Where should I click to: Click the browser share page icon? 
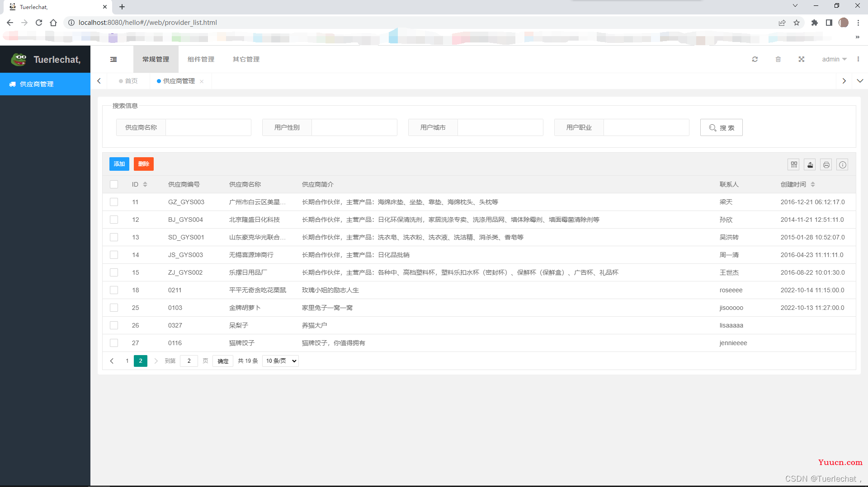[782, 23]
